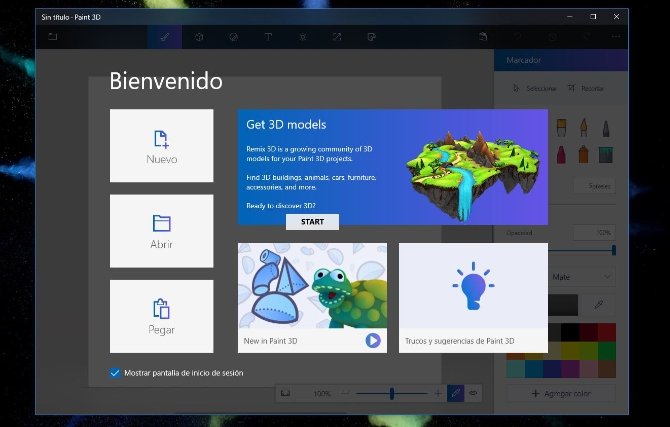Image resolution: width=670 pixels, height=427 pixels.
Task: Click Agregar color button
Action: pyautogui.click(x=561, y=393)
